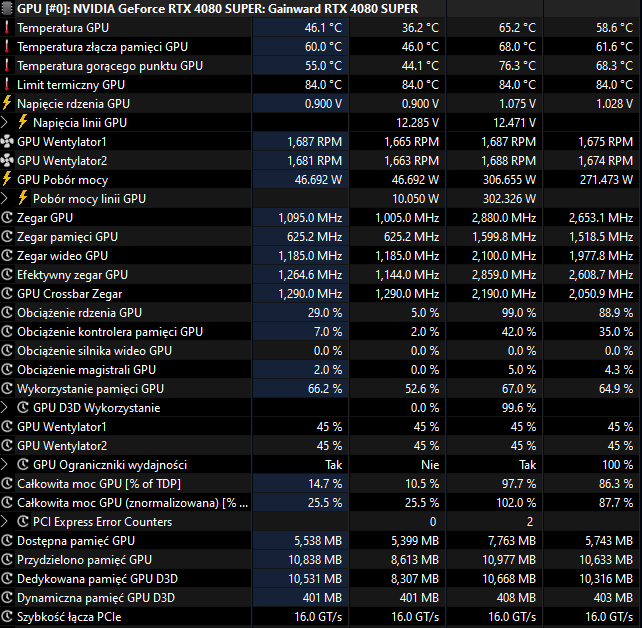Select the Efektywny zegar GPU label
The width and height of the screenshot is (642, 628).
(x=72, y=275)
